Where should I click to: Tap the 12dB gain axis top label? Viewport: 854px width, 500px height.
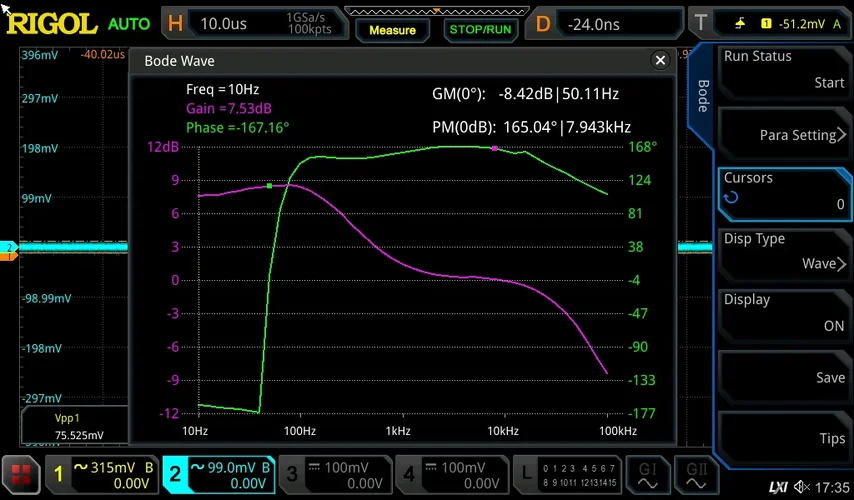(x=163, y=147)
